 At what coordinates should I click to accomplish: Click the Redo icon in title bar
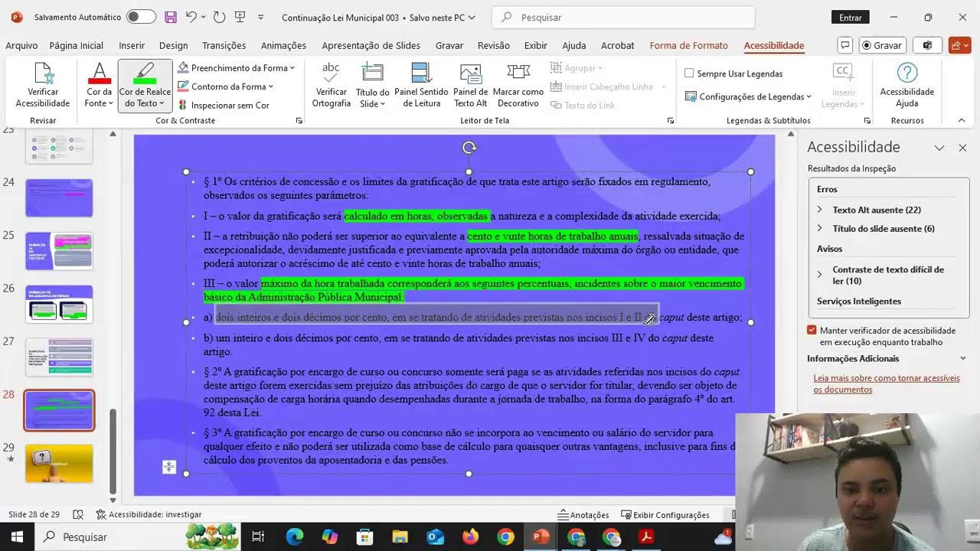[219, 17]
